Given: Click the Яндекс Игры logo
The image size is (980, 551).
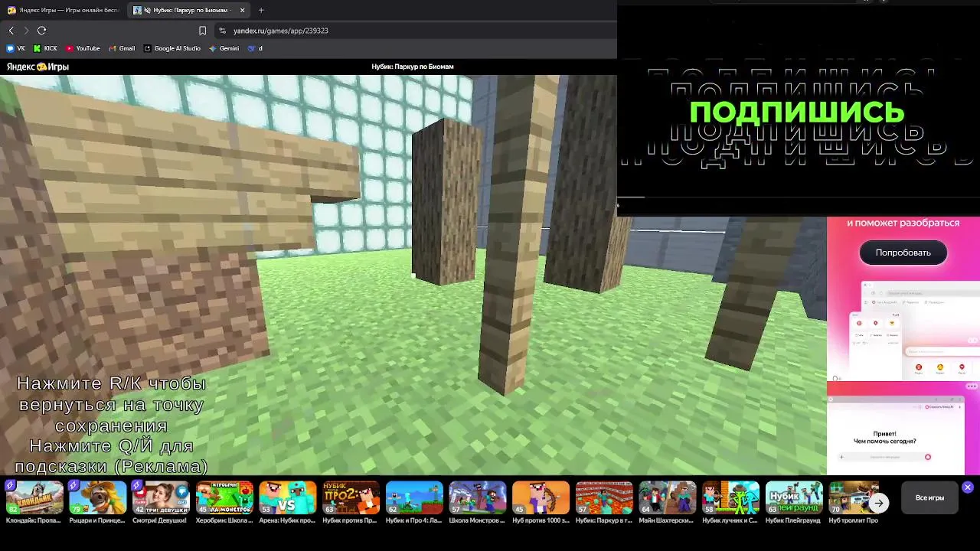Looking at the screenshot, I should 38,67.
